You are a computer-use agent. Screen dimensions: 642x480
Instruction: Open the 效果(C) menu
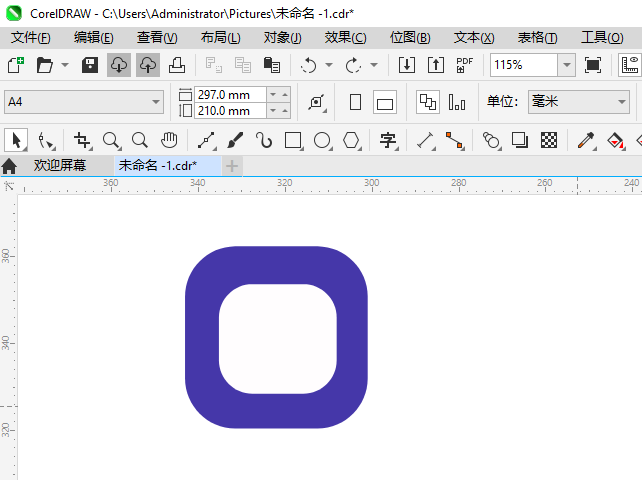(346, 38)
